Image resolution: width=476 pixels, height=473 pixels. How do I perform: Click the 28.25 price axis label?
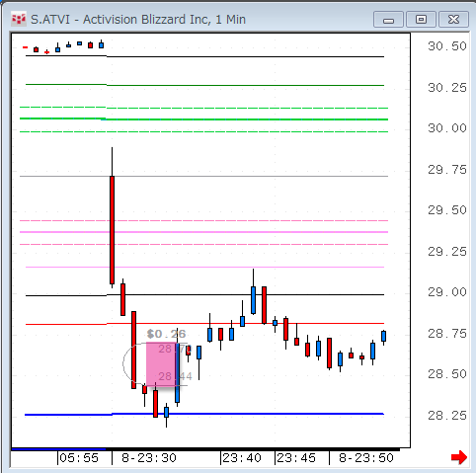point(447,416)
